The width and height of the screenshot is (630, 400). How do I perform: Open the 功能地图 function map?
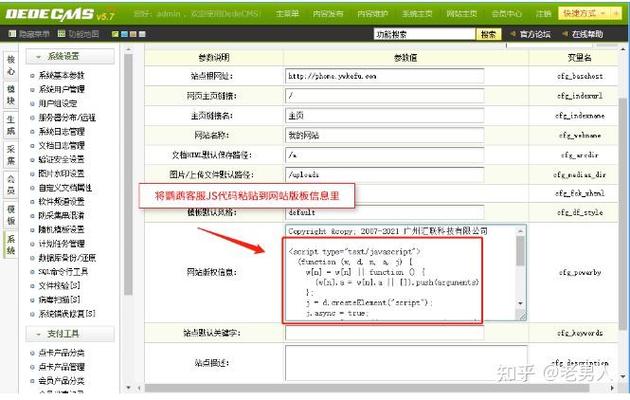(x=79, y=34)
